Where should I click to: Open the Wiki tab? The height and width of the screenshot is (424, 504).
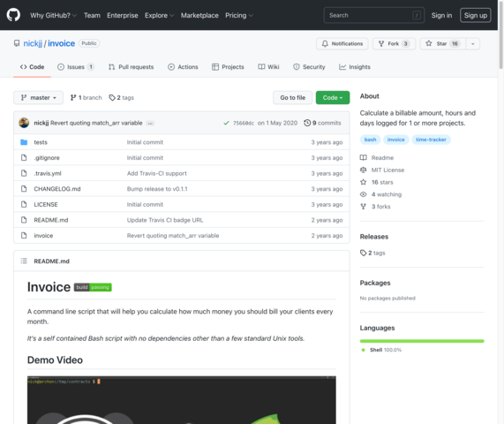(268, 67)
